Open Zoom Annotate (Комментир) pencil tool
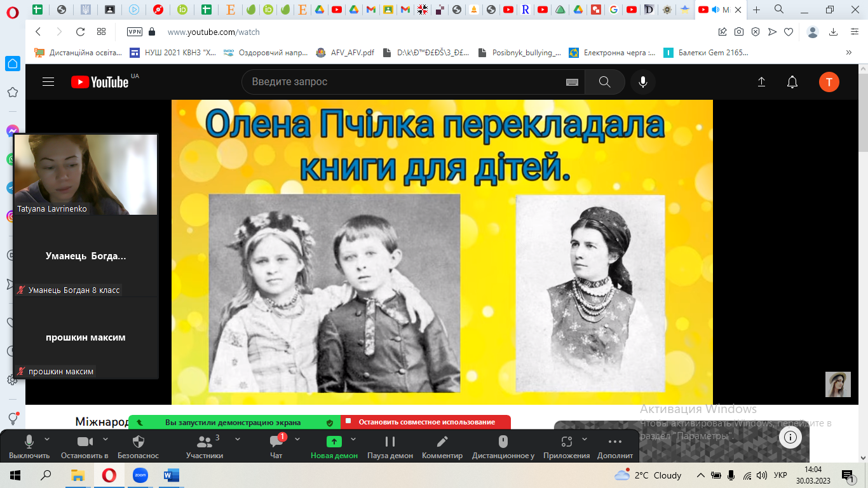Viewport: 868px width, 488px height. [442, 446]
